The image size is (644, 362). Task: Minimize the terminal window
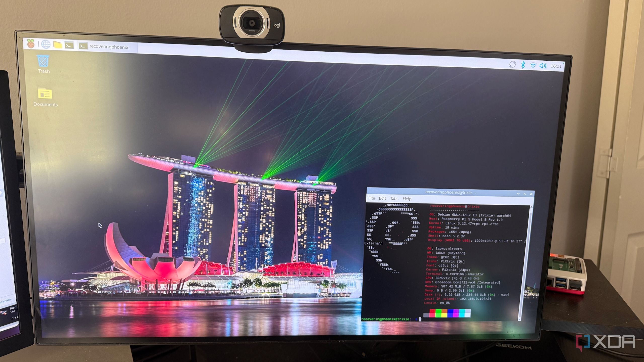518,194
